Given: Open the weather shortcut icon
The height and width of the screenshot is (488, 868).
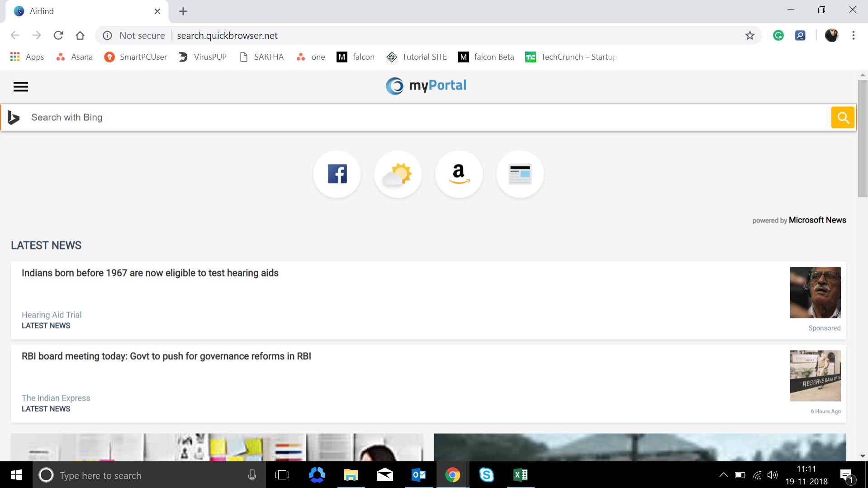Looking at the screenshot, I should point(398,174).
